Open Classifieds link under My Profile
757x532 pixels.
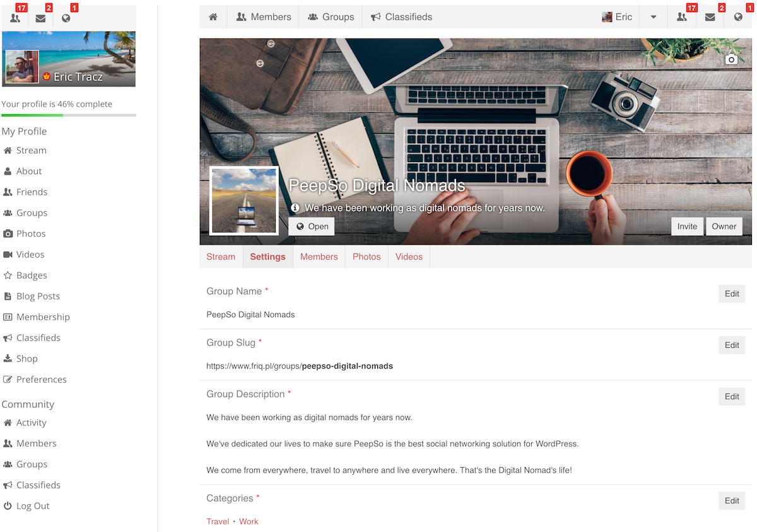click(x=38, y=337)
